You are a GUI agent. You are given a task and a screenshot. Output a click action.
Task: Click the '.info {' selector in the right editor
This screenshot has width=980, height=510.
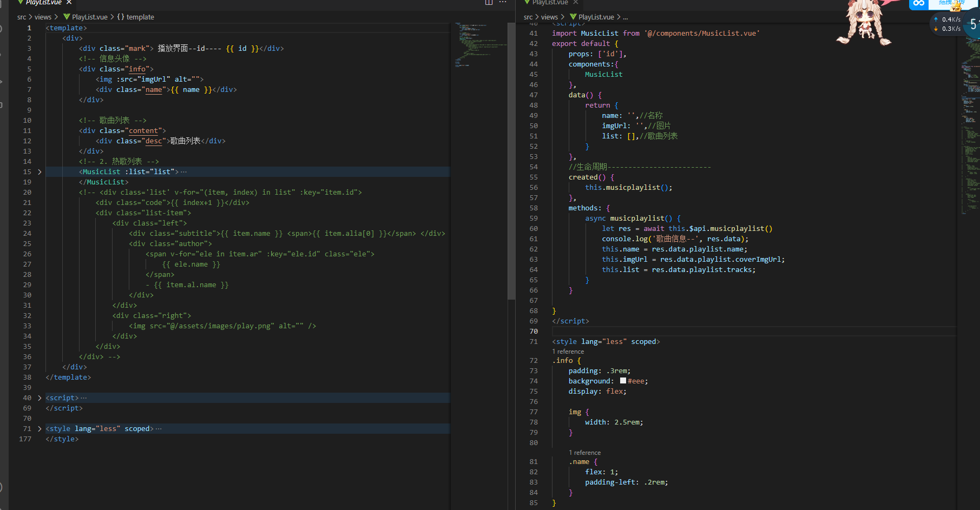[567, 361]
